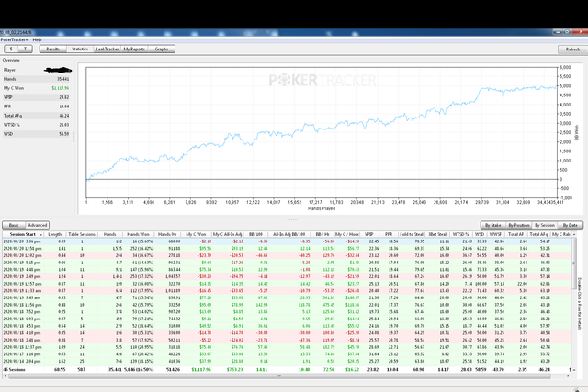Click the 45 Sessions totals row label
588x392 pixels.
[x=15, y=370]
